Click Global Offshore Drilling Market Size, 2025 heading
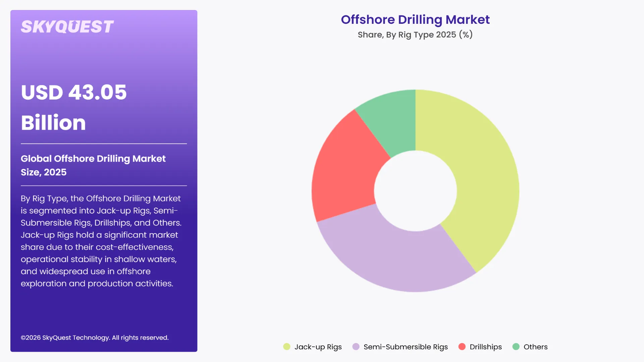Screen dimensions: 644x362 point(93,165)
